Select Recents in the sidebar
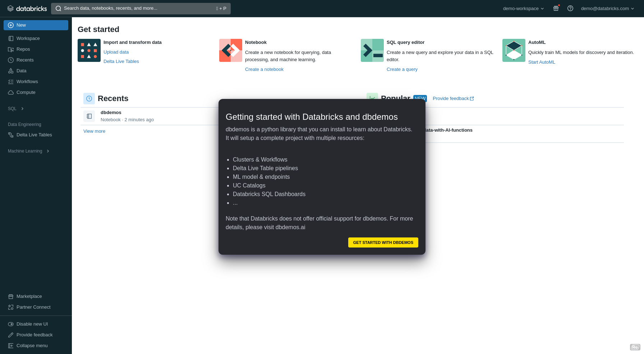The height and width of the screenshot is (354, 644). [11, 60]
